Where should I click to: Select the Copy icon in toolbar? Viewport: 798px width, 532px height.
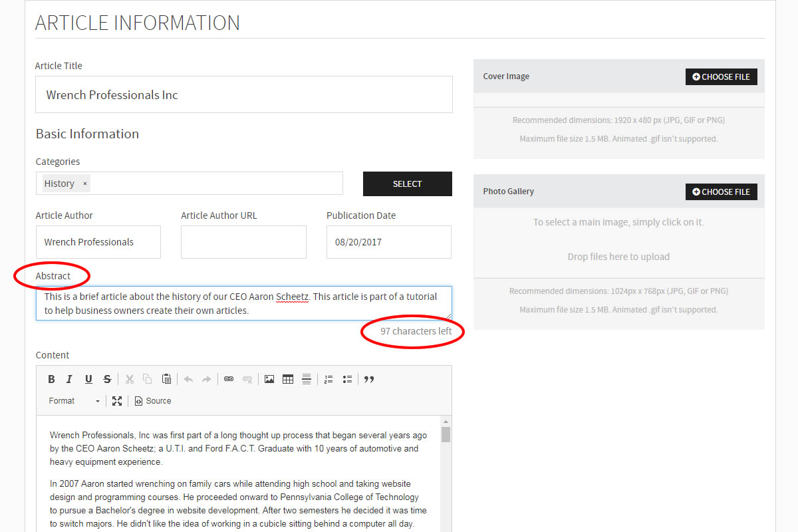coord(148,379)
